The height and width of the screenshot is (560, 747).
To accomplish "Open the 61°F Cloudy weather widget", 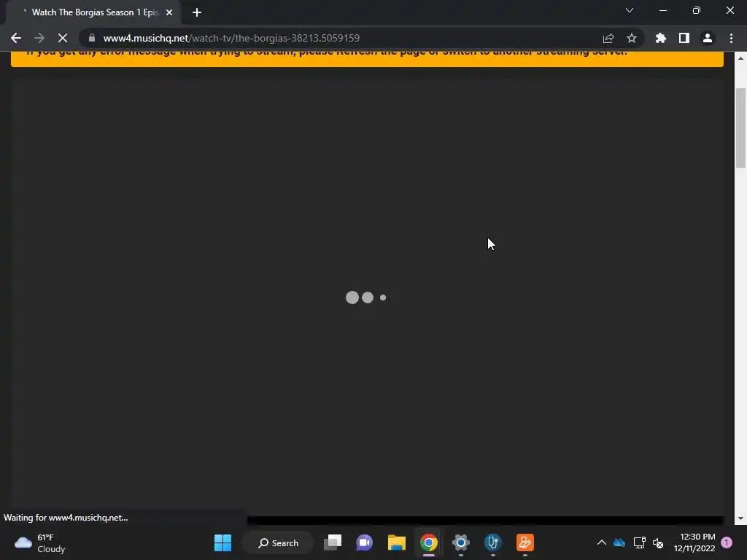I will click(x=40, y=542).
